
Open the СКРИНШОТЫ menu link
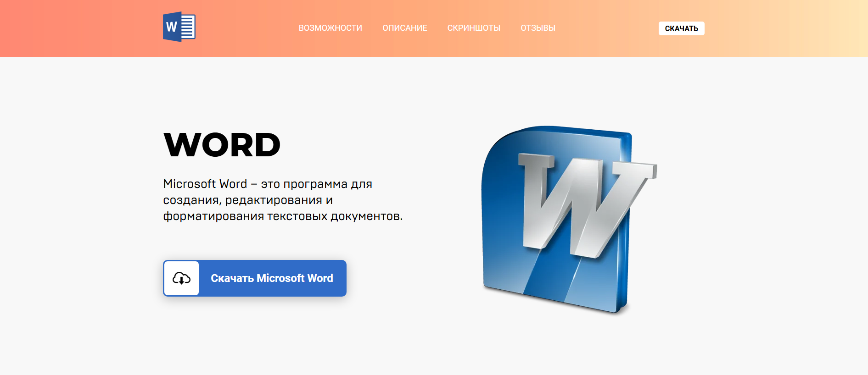point(474,28)
